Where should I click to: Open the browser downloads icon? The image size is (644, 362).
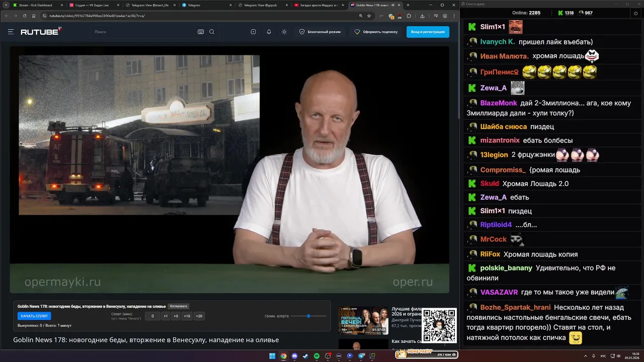[x=422, y=16]
